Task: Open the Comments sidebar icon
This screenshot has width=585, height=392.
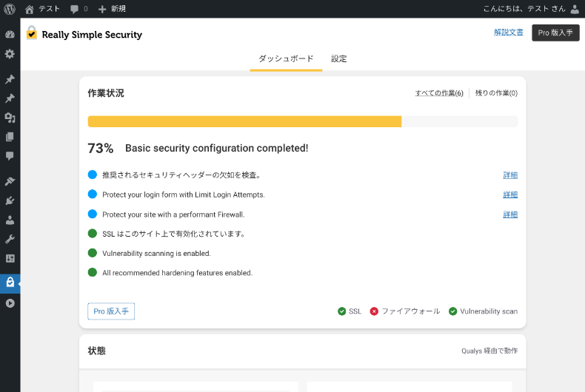Action: click(10, 156)
